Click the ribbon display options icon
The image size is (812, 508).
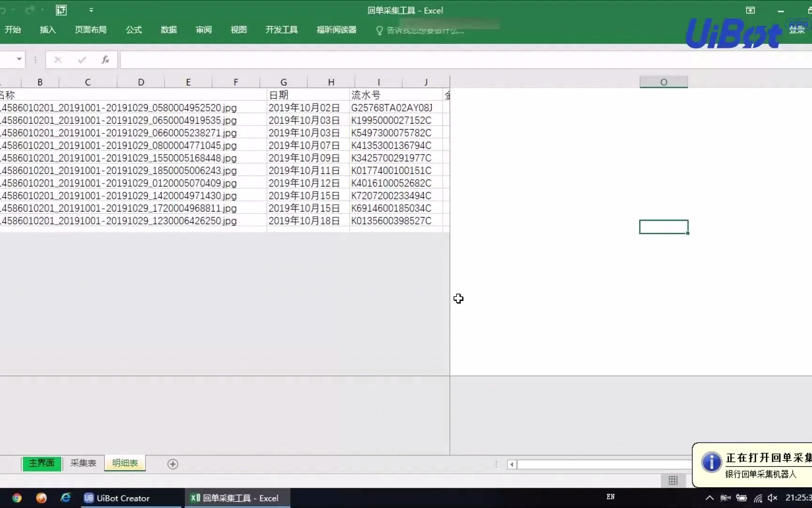point(750,10)
